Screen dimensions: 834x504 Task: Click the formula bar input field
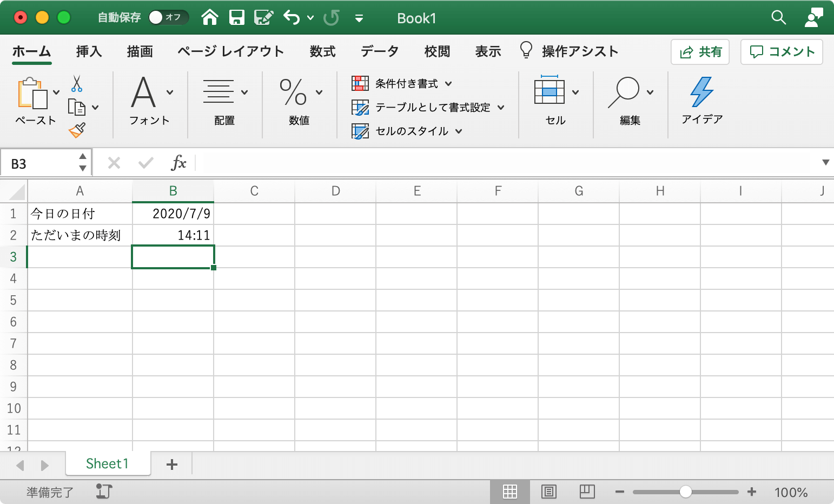(507, 163)
